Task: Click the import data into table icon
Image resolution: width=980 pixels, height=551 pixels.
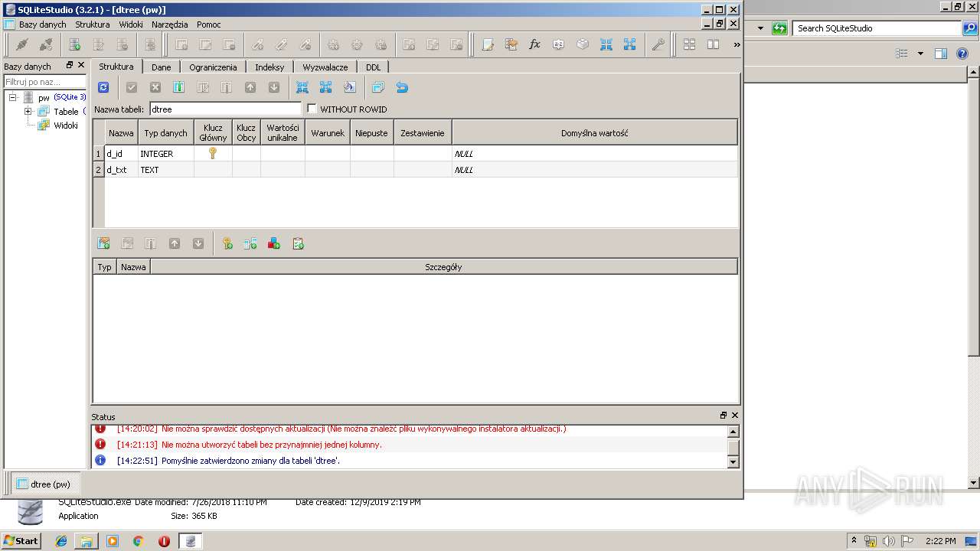Action: 302,87
